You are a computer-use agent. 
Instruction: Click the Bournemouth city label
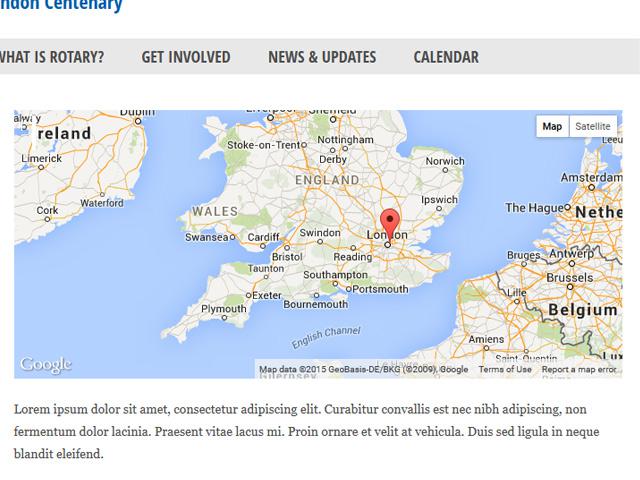316,304
